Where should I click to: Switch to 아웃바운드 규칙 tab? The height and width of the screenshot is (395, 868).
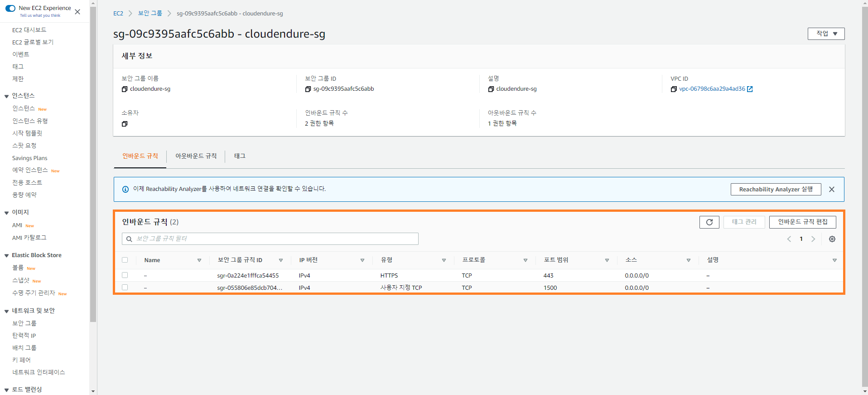[x=196, y=156]
